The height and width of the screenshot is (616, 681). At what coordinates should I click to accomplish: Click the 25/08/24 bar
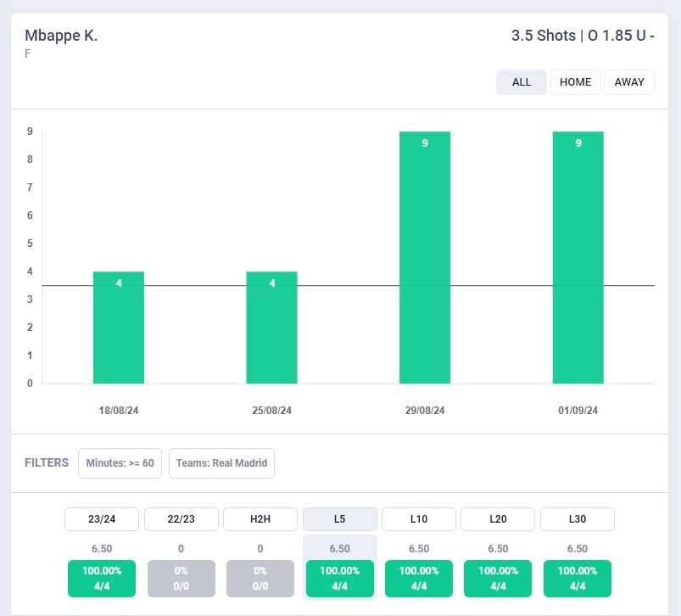point(272,328)
